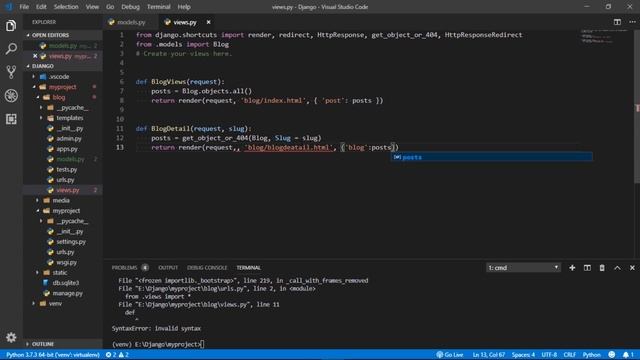
Task: Open the Edit menu
Action: click(x=41, y=7)
